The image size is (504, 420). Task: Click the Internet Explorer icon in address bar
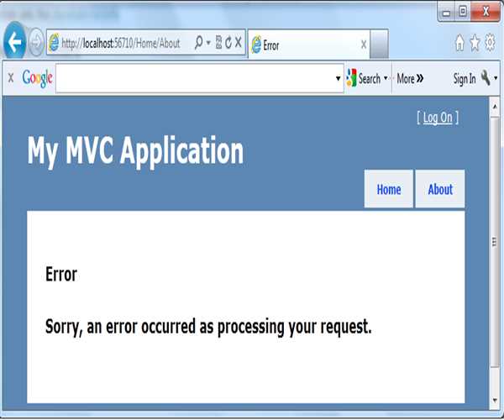pyautogui.click(x=54, y=42)
